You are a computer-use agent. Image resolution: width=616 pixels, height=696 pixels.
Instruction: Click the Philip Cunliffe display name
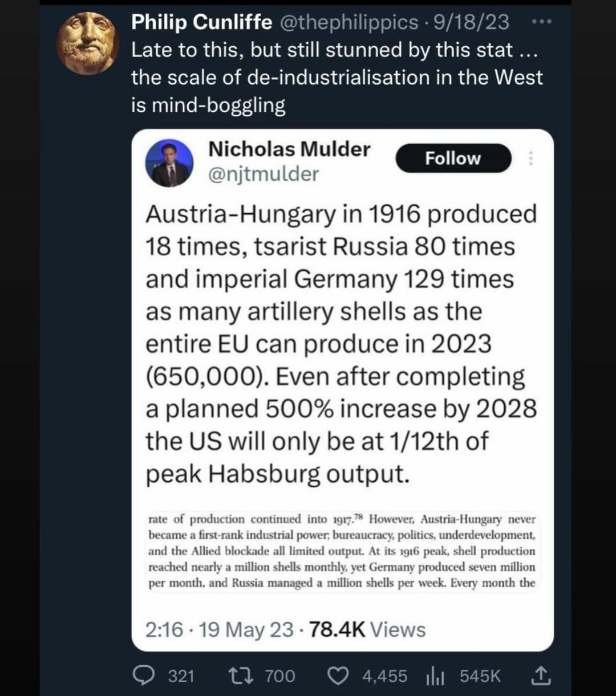[x=202, y=22]
